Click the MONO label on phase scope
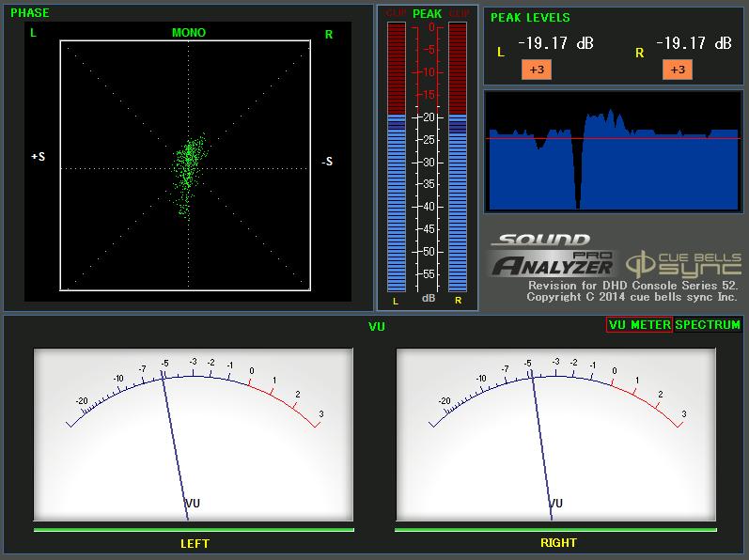This screenshot has height=560, width=749. pyautogui.click(x=188, y=33)
